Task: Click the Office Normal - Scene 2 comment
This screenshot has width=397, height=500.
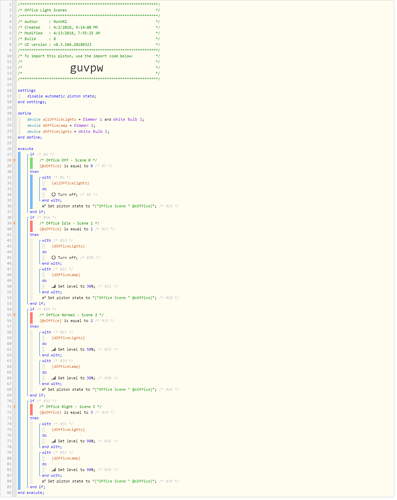Action: click(x=71, y=315)
